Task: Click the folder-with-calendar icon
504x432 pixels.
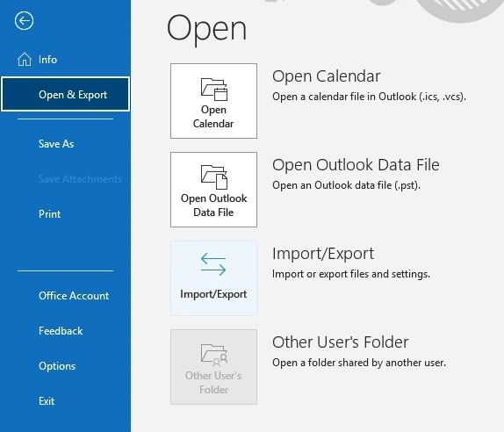Action: click(214, 90)
